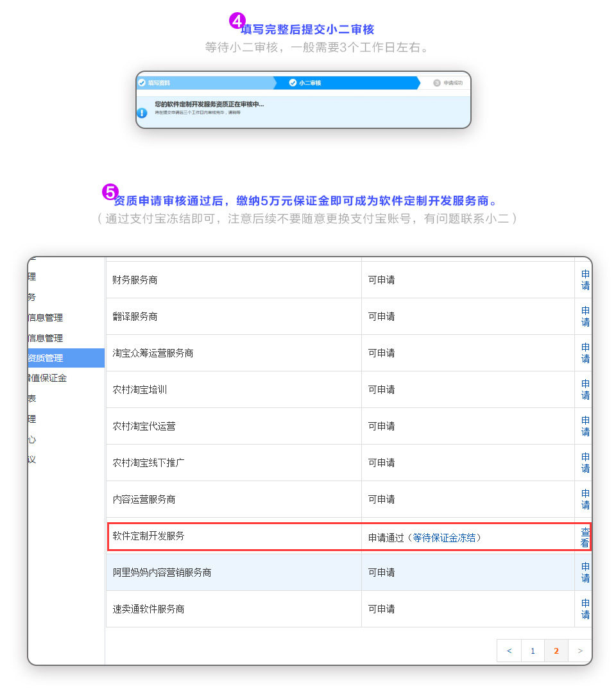
Task: Go to page 1 in pagination
Action: tap(533, 651)
